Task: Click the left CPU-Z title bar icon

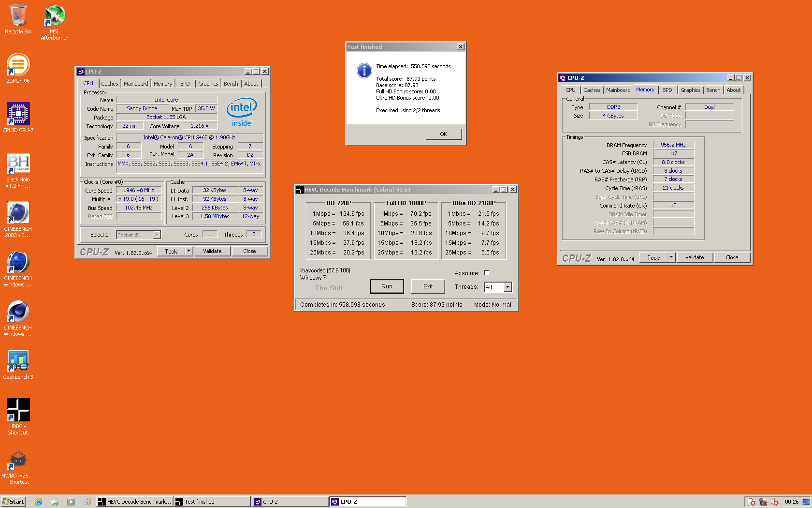Action: (81, 72)
